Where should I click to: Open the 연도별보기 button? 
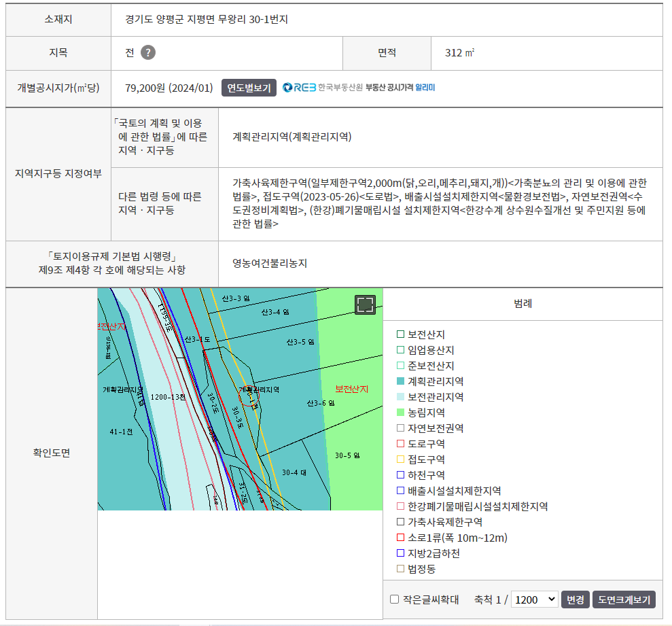249,88
